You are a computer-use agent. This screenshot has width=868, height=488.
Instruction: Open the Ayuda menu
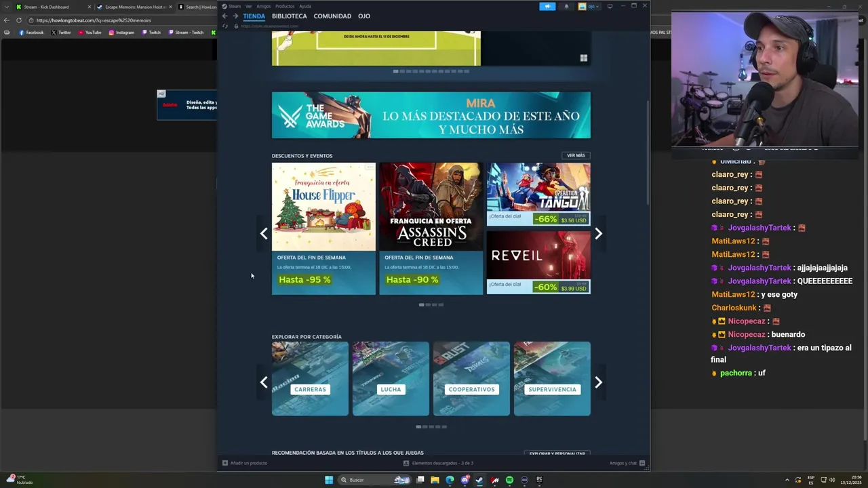click(305, 6)
